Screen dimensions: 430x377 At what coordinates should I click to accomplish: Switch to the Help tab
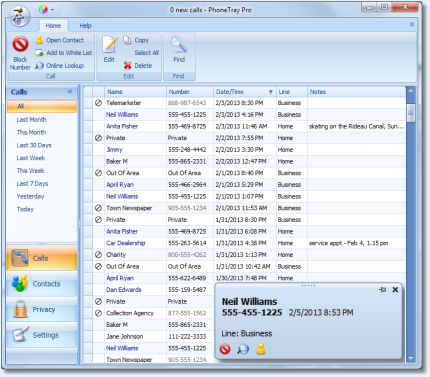[x=85, y=26]
